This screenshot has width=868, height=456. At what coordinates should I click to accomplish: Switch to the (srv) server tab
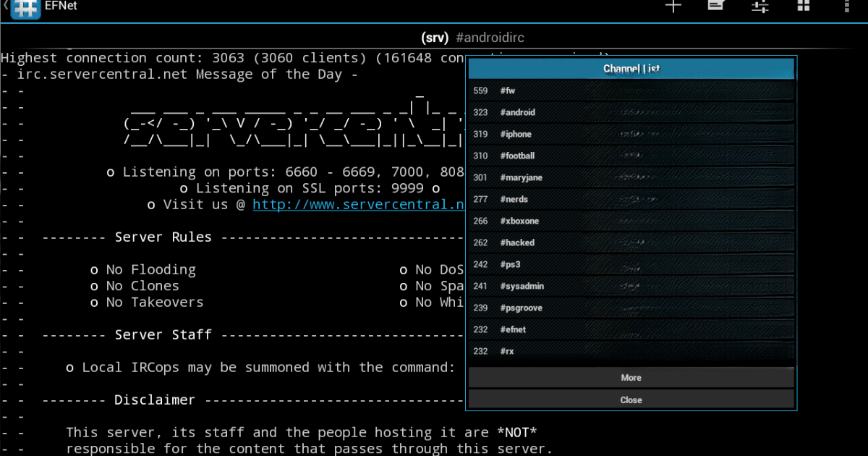[434, 37]
